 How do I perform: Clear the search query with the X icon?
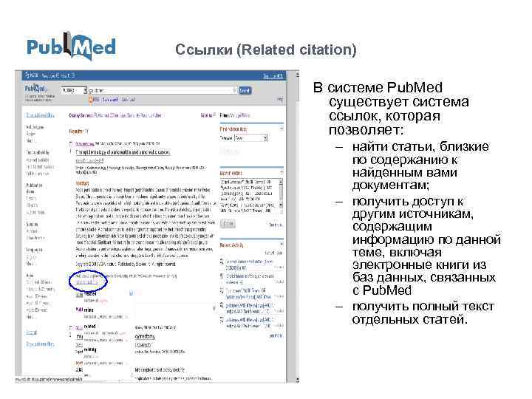pyautogui.click(x=235, y=90)
